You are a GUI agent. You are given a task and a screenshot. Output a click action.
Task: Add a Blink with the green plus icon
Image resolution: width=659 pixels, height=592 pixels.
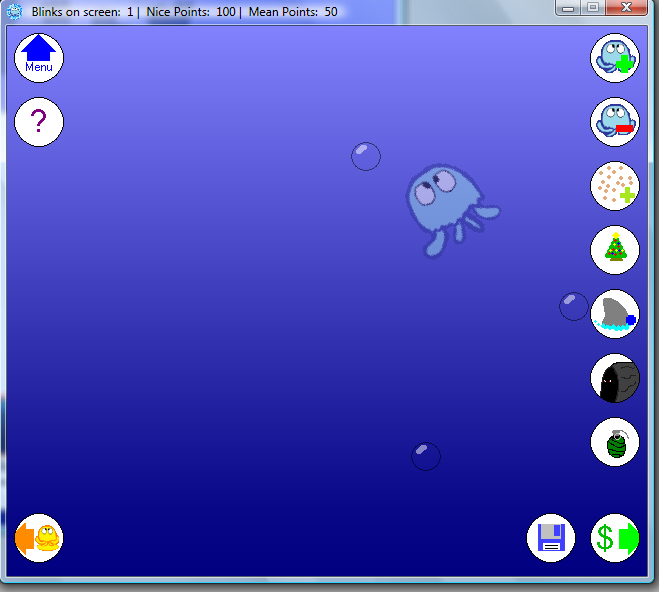[x=614, y=58]
